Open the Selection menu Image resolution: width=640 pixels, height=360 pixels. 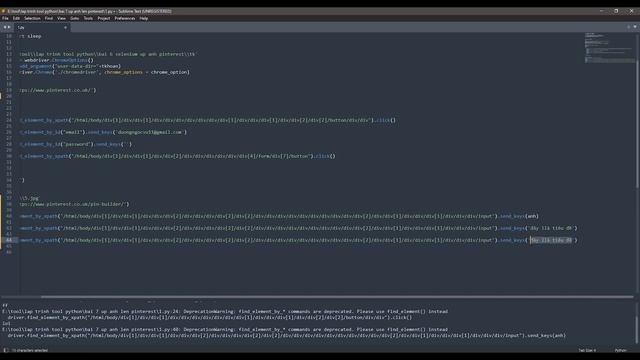32,18
